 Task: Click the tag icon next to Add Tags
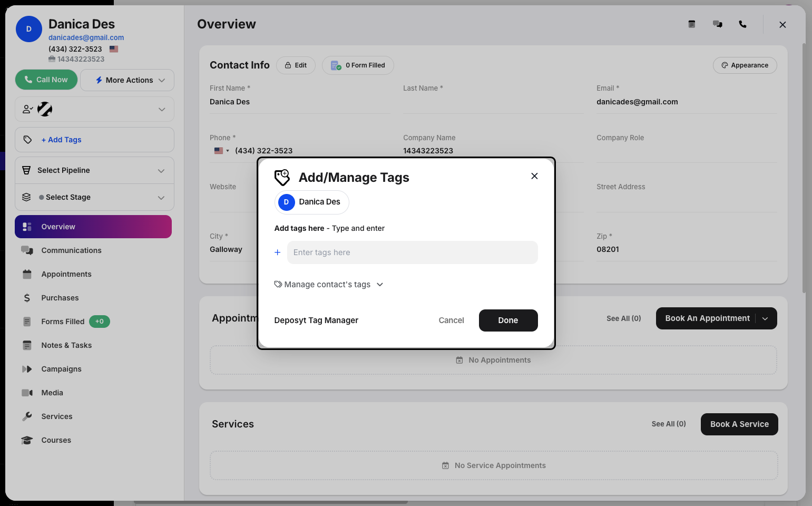[28, 140]
